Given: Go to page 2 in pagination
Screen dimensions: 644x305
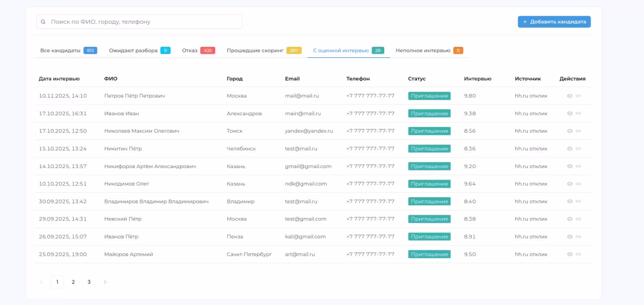Looking at the screenshot, I should [x=73, y=282].
